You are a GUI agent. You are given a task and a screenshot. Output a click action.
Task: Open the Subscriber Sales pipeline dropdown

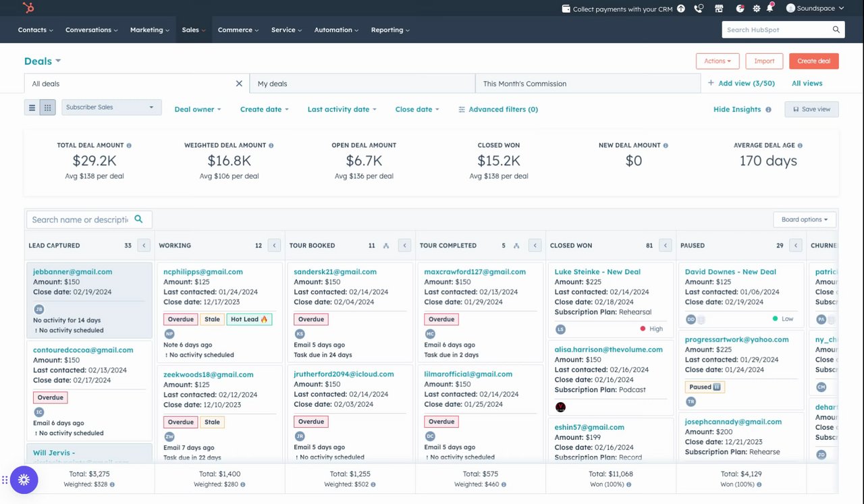(111, 107)
